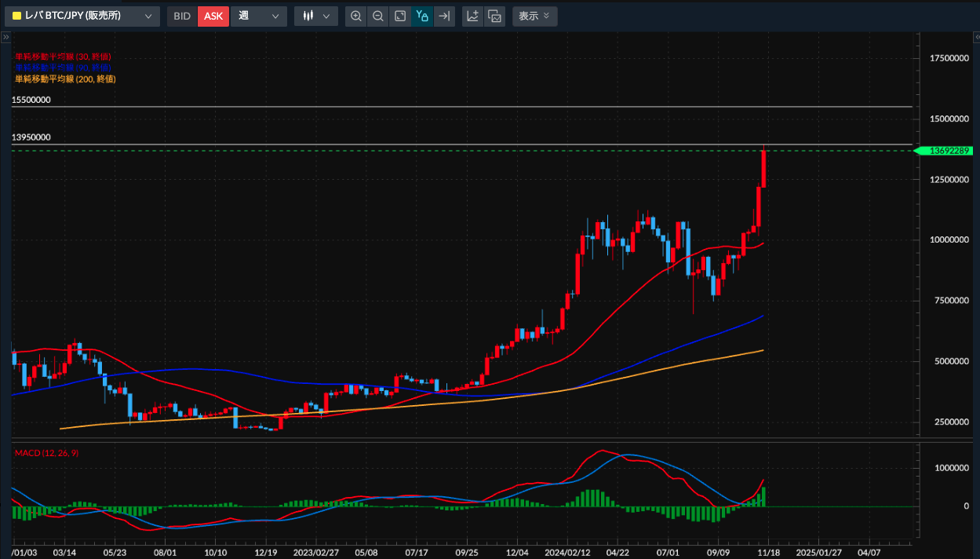Select the 15500000 horizontal line
This screenshot has height=559, width=980.
coord(461,106)
